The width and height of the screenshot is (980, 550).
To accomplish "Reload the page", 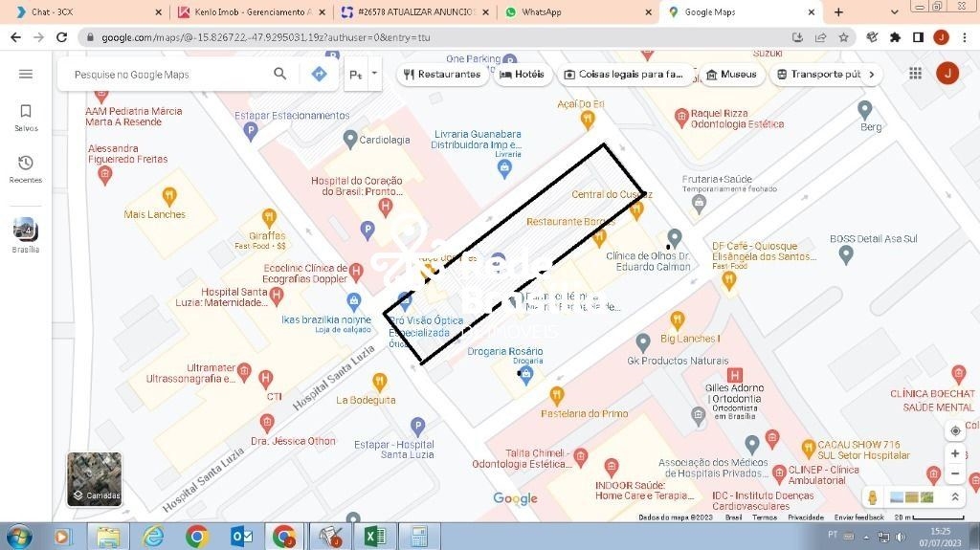I will point(61,37).
